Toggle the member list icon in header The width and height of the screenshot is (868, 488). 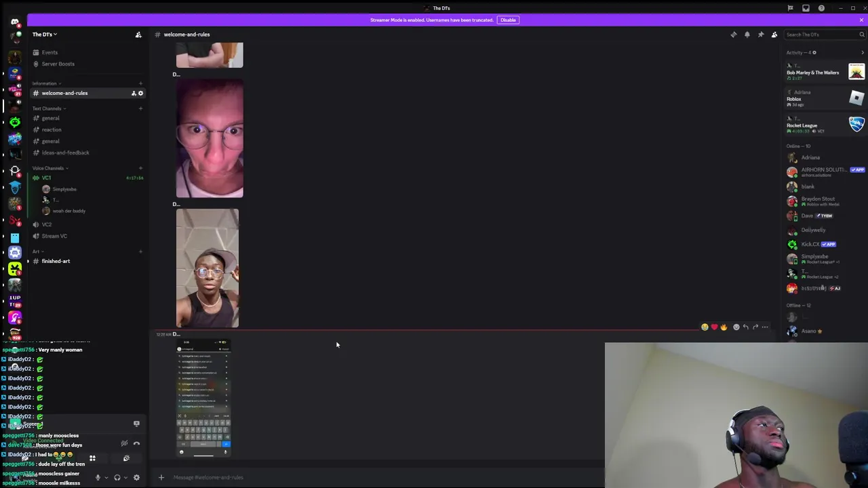coord(774,35)
